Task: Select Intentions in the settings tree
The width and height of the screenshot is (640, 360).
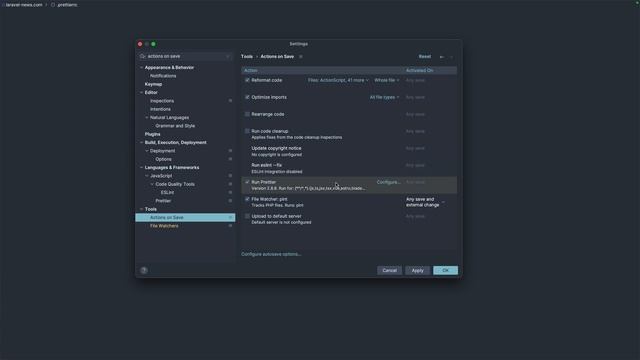Action: pyautogui.click(x=160, y=109)
